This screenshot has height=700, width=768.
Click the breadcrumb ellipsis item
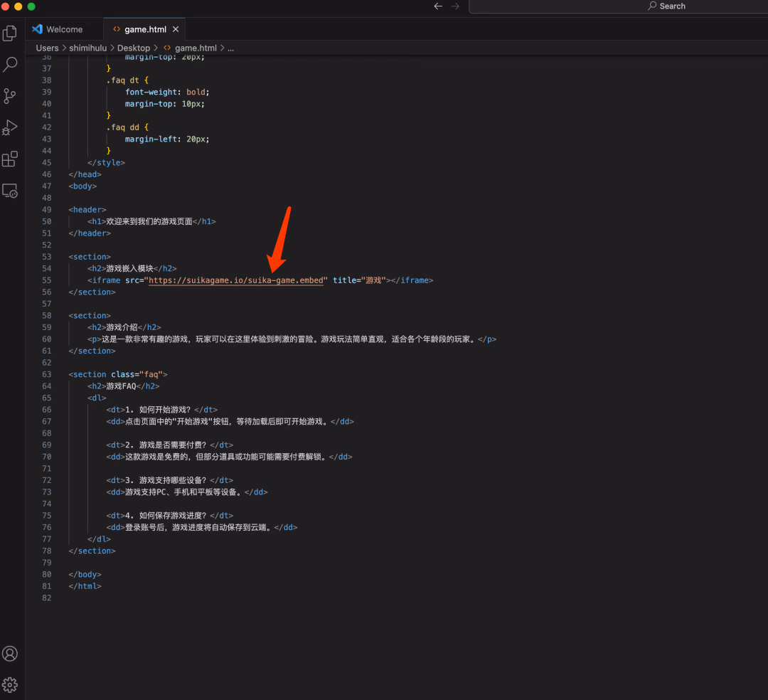click(x=230, y=48)
